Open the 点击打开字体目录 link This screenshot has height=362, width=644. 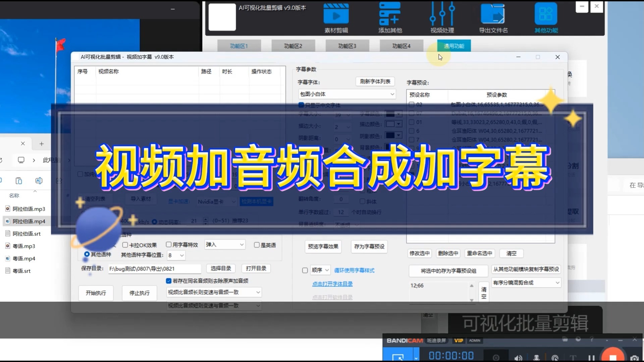click(332, 284)
